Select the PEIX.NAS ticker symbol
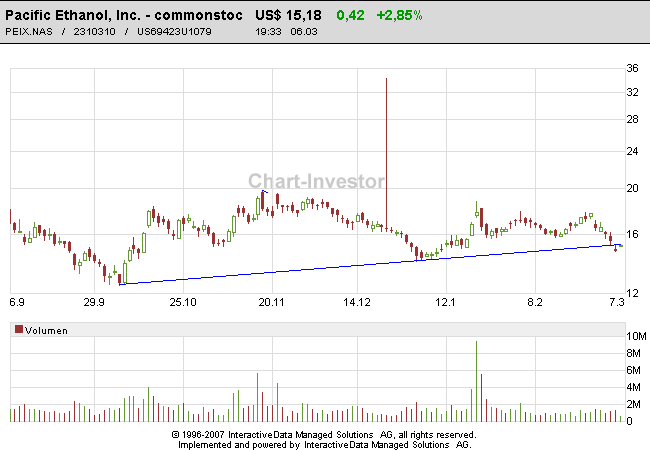 pyautogui.click(x=29, y=31)
